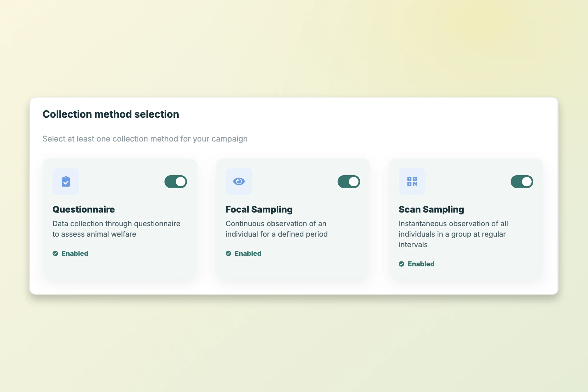Switch off the Scan Sampling toggle
Viewport: 588px width, 392px height.
(x=522, y=182)
